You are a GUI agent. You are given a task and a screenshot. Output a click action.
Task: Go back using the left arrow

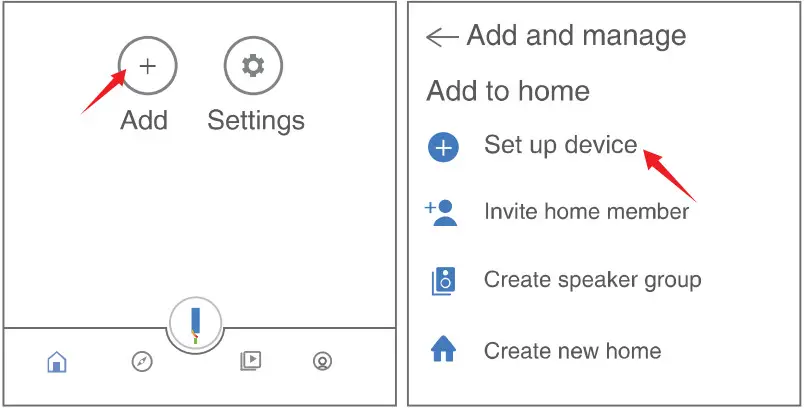(x=441, y=38)
